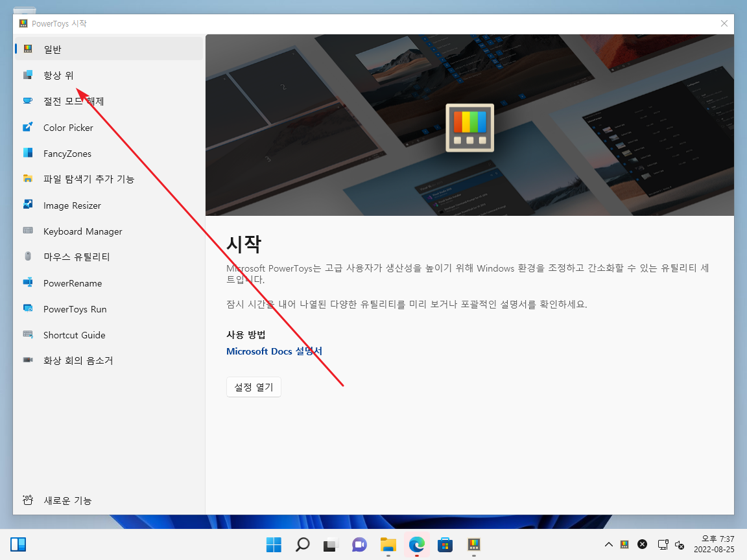Click the 항상 위 icon in the sidebar
Screen dimensions: 747x560
[x=28, y=75]
